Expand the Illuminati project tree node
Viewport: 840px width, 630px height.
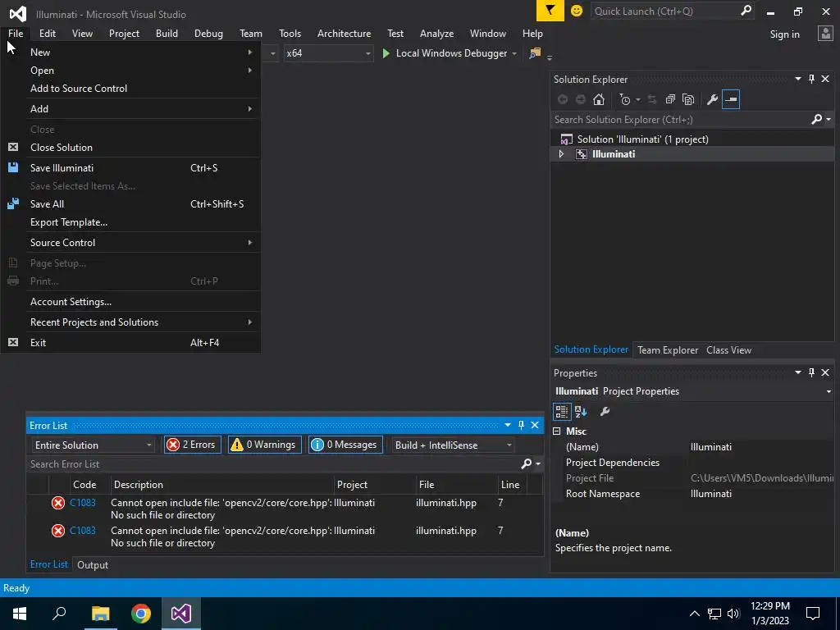561,154
